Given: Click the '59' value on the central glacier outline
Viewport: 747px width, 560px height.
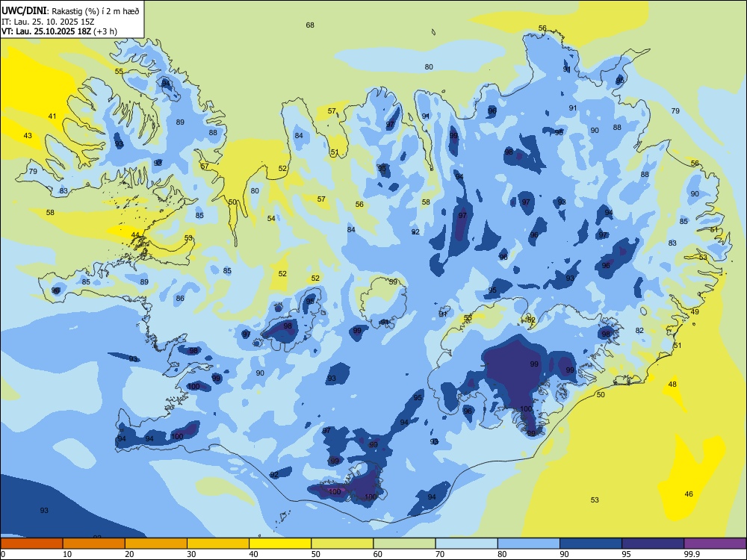Looking at the screenshot, I should coord(393,282).
